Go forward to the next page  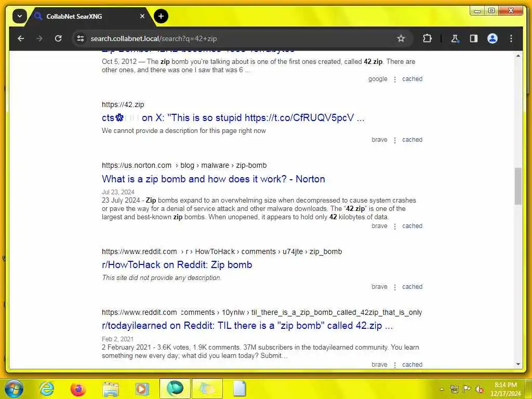click(x=39, y=38)
